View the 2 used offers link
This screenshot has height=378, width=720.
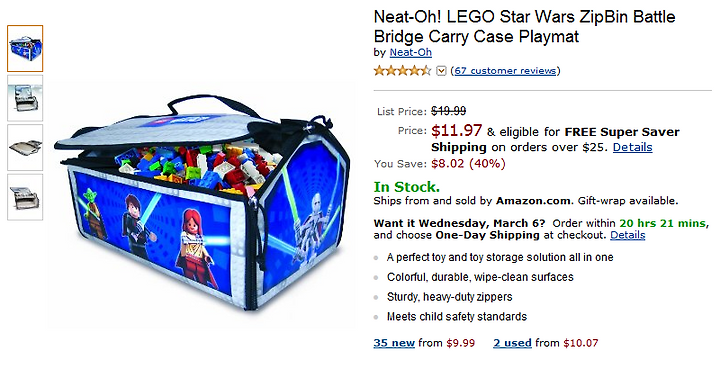coord(512,343)
